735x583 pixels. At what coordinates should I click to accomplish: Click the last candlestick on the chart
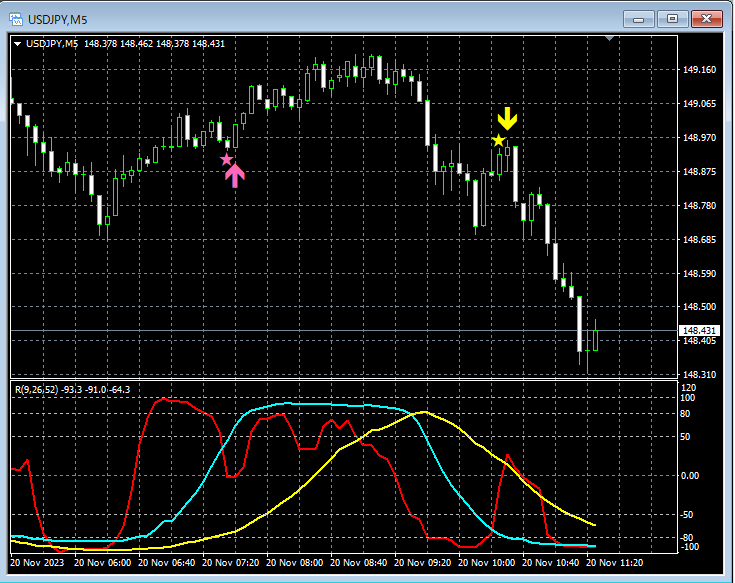tap(595, 340)
